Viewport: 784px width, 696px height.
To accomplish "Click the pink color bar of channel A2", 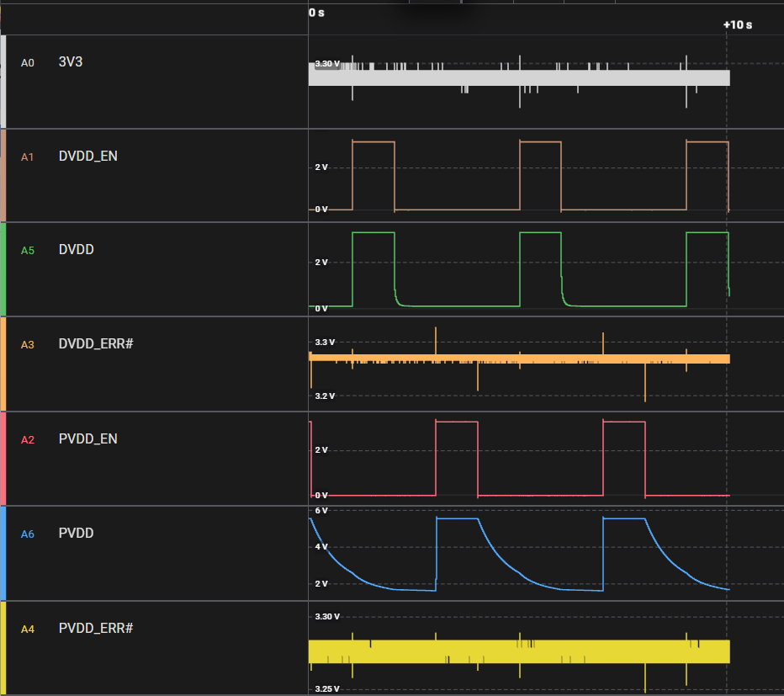I will click(x=3, y=459).
